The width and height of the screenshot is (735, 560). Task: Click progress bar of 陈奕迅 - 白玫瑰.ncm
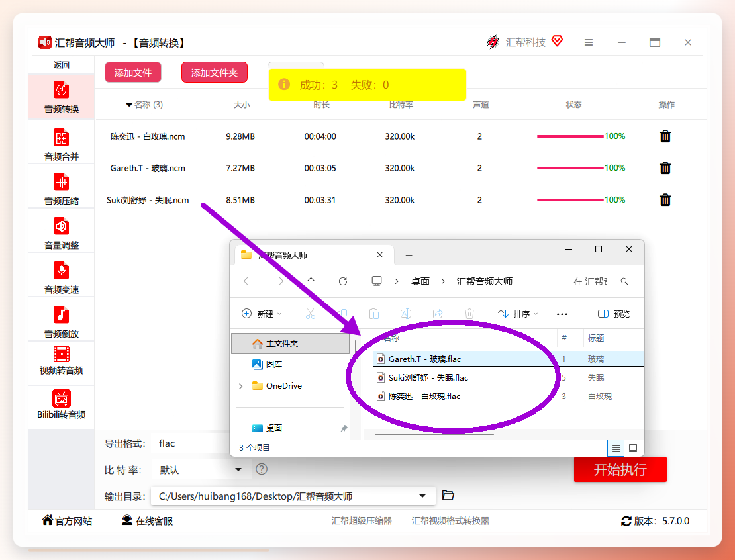(x=570, y=136)
